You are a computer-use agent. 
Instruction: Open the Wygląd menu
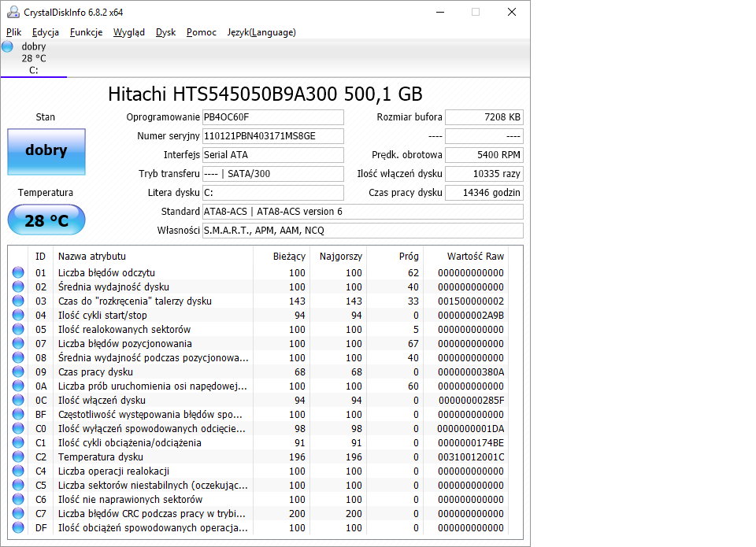click(128, 32)
